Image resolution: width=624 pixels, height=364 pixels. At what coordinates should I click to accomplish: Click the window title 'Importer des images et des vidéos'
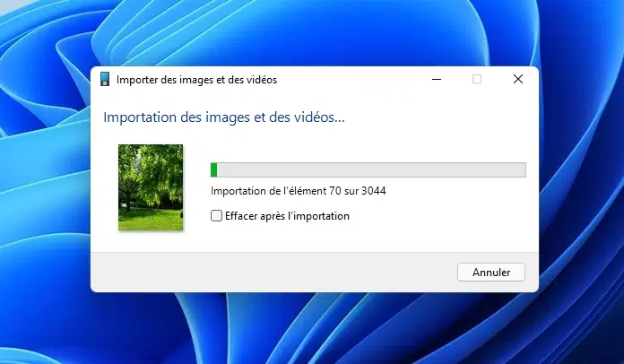coord(196,80)
